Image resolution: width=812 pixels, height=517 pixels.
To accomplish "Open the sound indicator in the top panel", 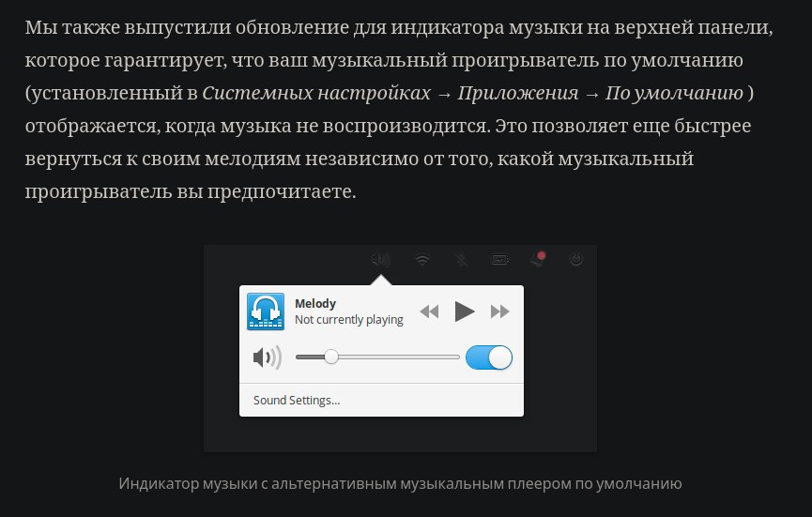I will tap(381, 259).
